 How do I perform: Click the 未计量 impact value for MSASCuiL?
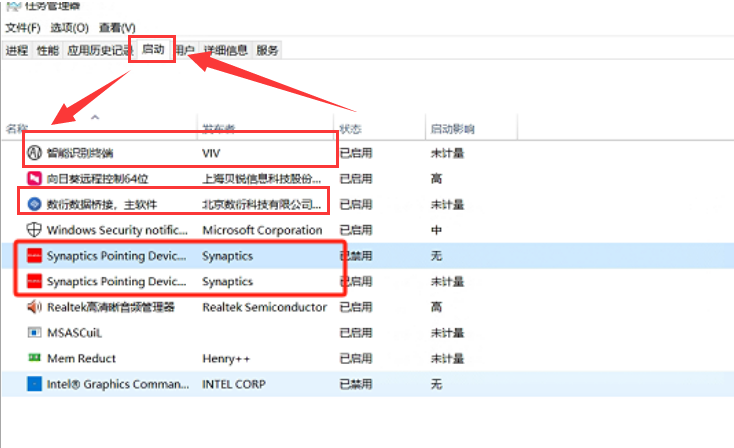click(447, 333)
